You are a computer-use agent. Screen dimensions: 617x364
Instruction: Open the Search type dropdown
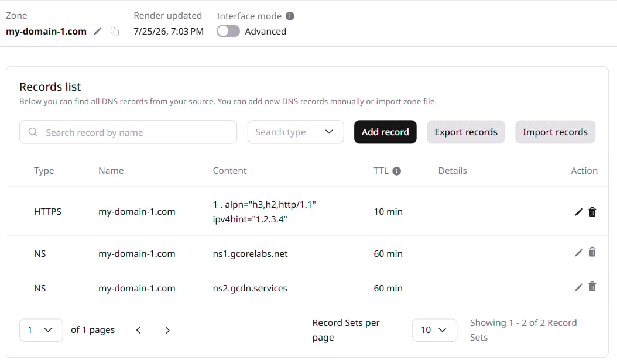pos(296,132)
